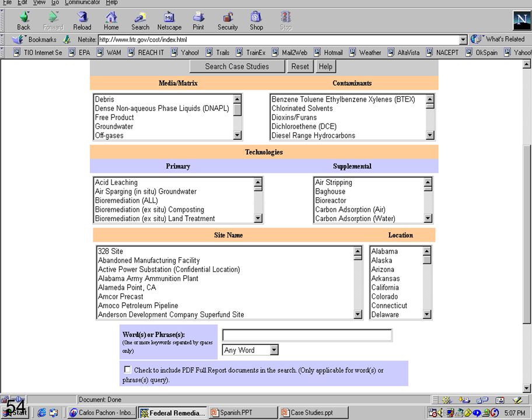Viewport: 532px width, 420px height.
Task: Switch to Spanish.PPT taskbar button
Action: 243,412
